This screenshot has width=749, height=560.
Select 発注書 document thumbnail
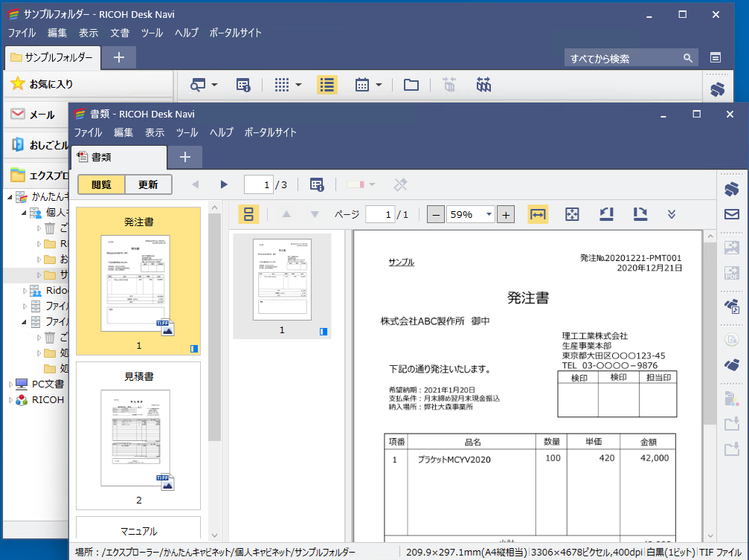pos(138,281)
